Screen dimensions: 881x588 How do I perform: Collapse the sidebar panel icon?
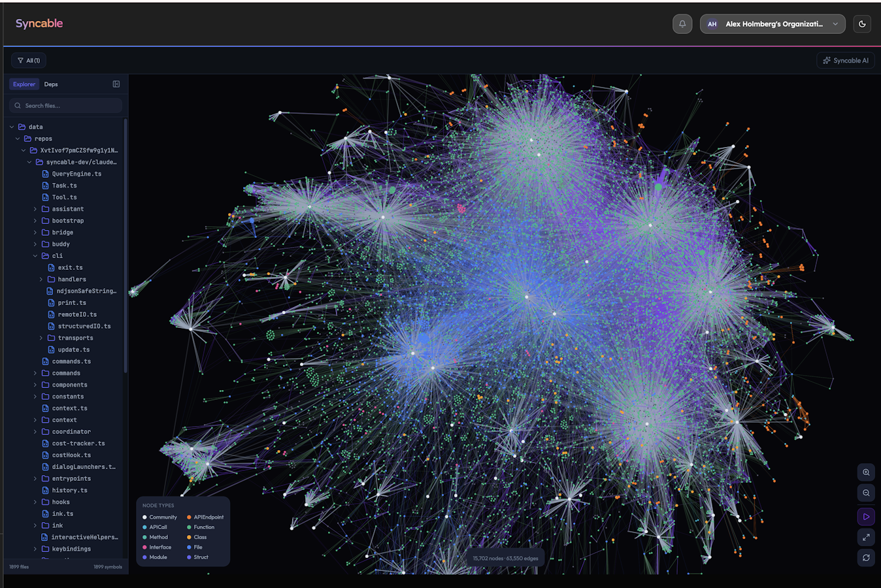point(116,84)
